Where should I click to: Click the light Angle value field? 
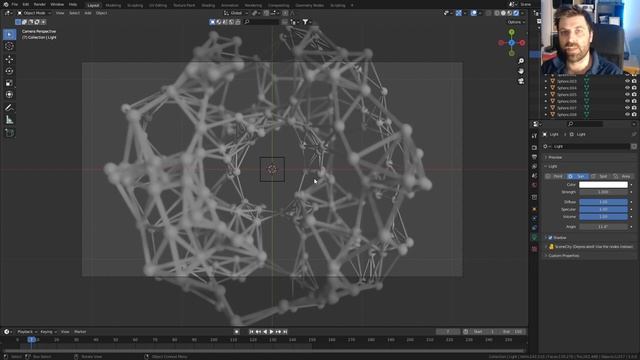603,227
